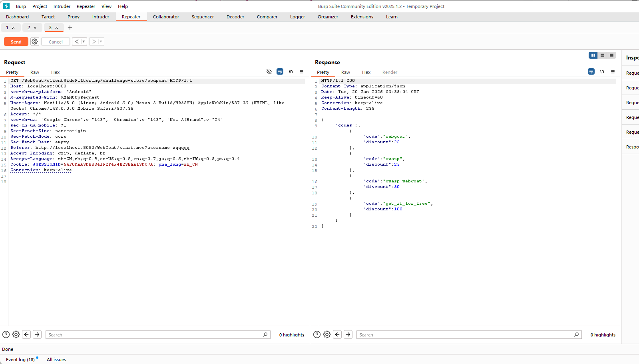
Task: Toggle line wrap in Request pane
Action: pyautogui.click(x=280, y=72)
